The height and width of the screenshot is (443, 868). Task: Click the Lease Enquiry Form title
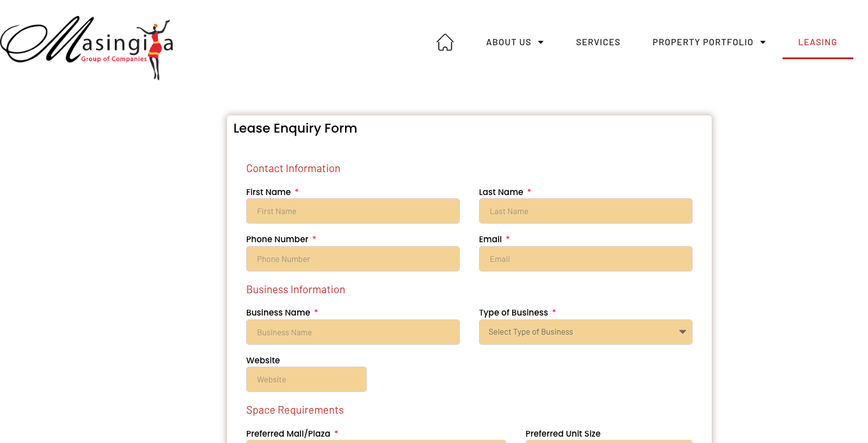[x=295, y=128]
